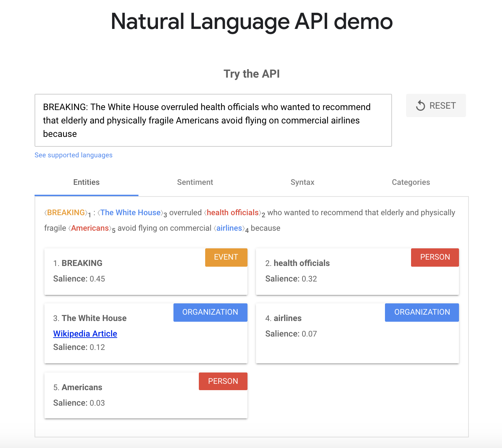
Task: Switch to the Sentiment tab
Action: coord(195,182)
